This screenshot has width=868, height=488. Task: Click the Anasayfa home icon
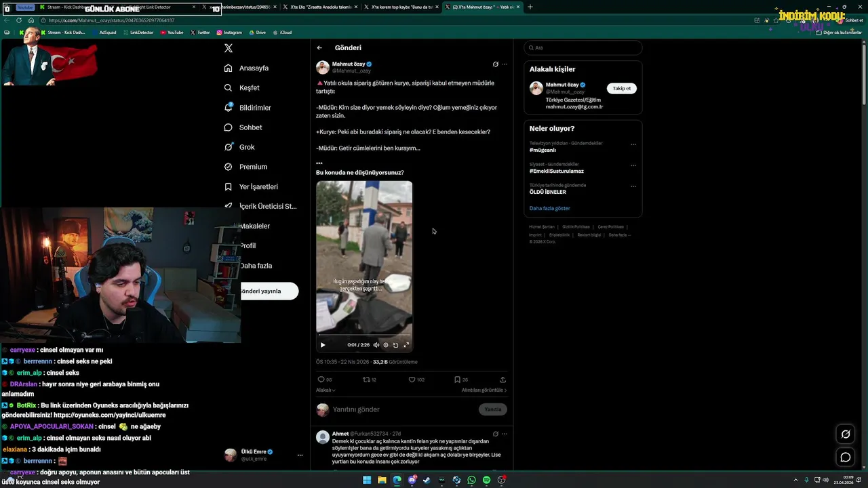click(229, 68)
